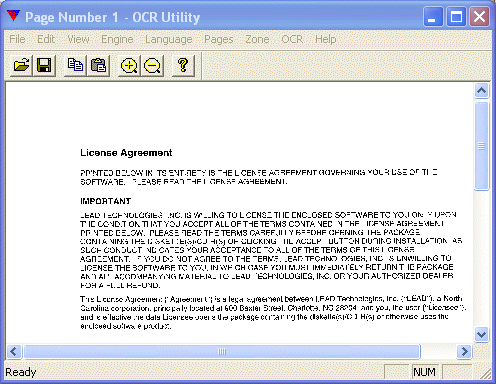Click the Open file folder icon

pyautogui.click(x=21, y=65)
